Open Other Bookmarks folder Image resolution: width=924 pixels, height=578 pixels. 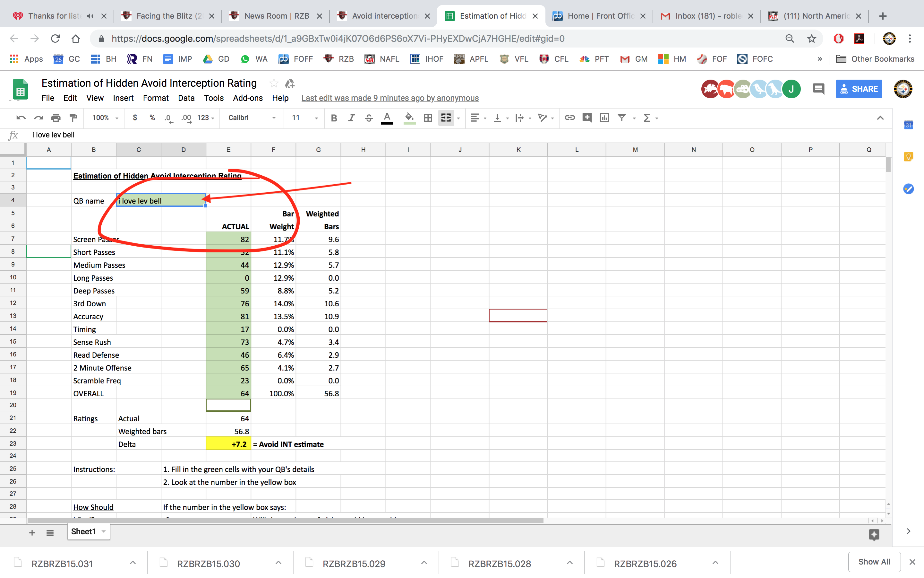(x=875, y=59)
